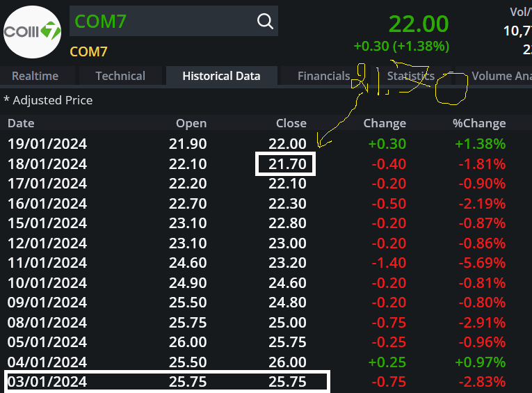Click the -2.91% change on 08/01/2024

tap(482, 323)
